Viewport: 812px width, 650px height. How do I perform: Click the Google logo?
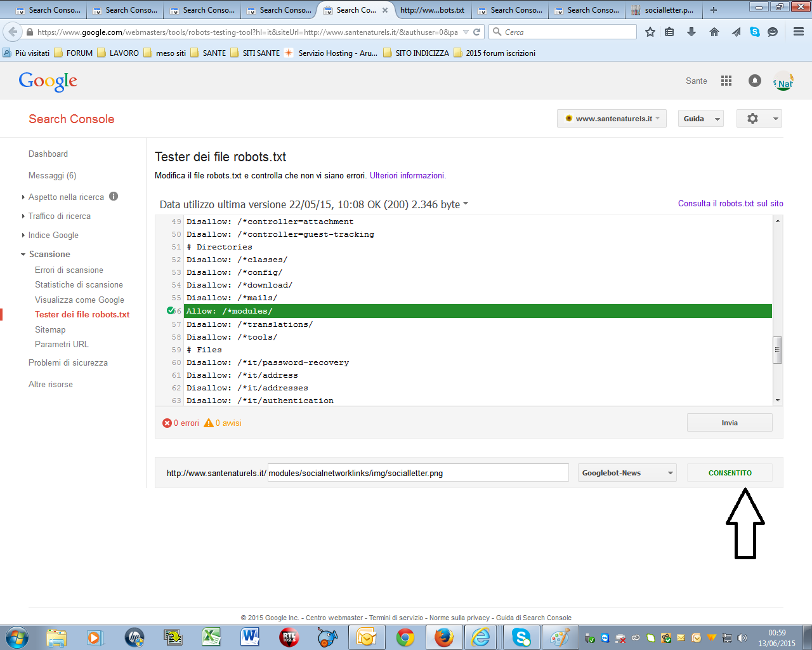pyautogui.click(x=48, y=81)
